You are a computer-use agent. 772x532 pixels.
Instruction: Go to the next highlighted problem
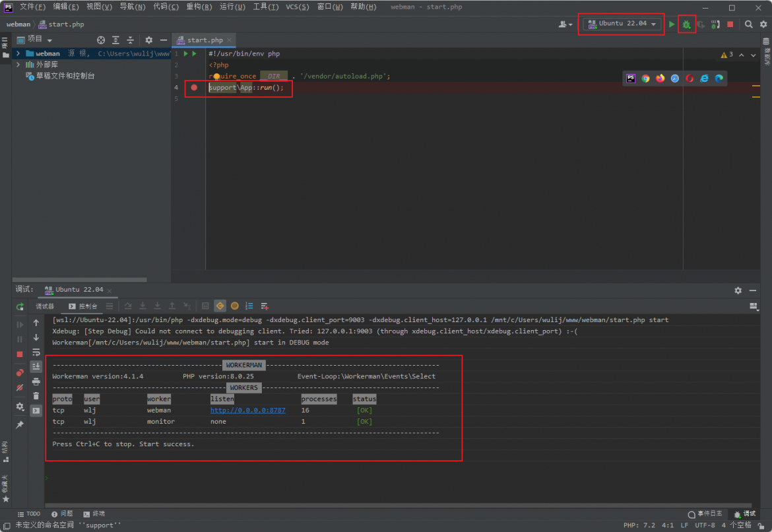754,55
